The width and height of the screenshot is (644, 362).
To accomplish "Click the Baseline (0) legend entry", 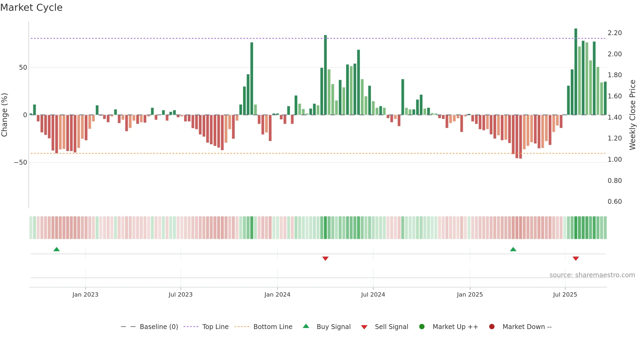I will click(x=149, y=327).
